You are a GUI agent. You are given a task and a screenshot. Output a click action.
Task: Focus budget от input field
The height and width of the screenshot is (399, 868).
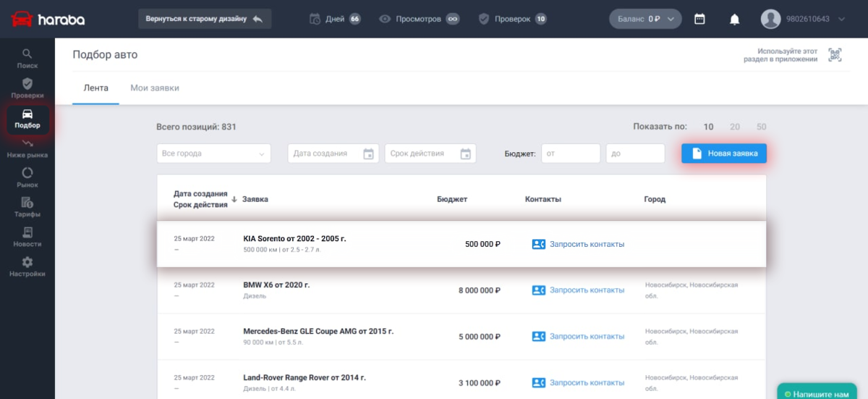(x=571, y=154)
